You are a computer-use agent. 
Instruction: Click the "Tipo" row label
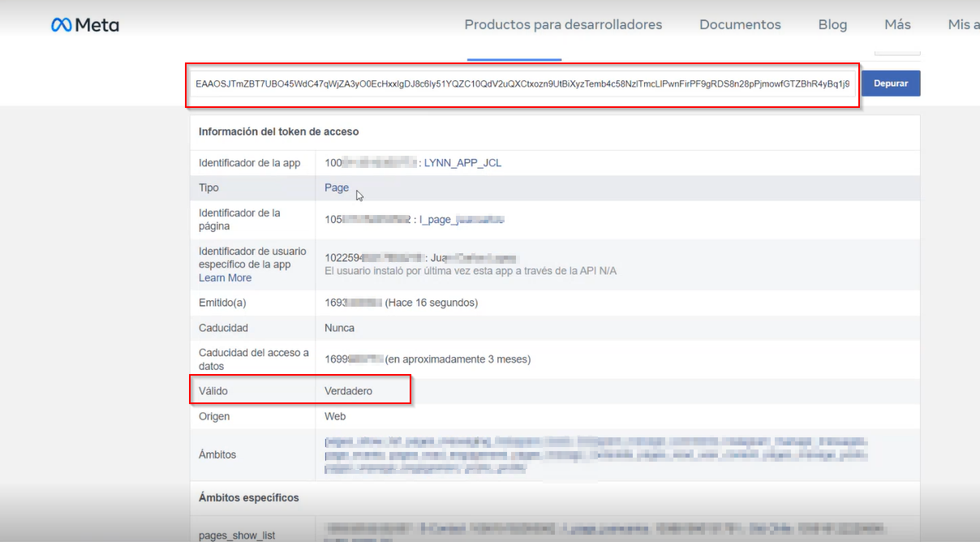coord(208,187)
